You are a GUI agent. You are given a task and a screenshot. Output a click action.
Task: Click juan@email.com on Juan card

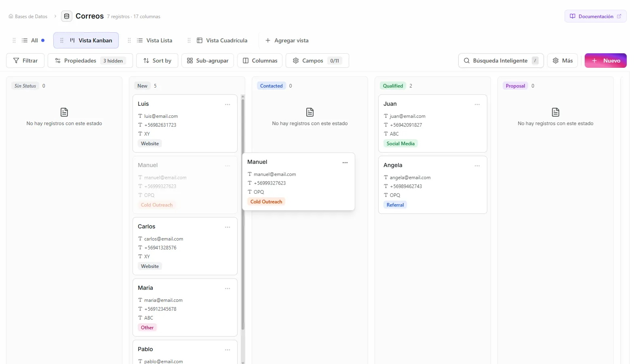408,116
